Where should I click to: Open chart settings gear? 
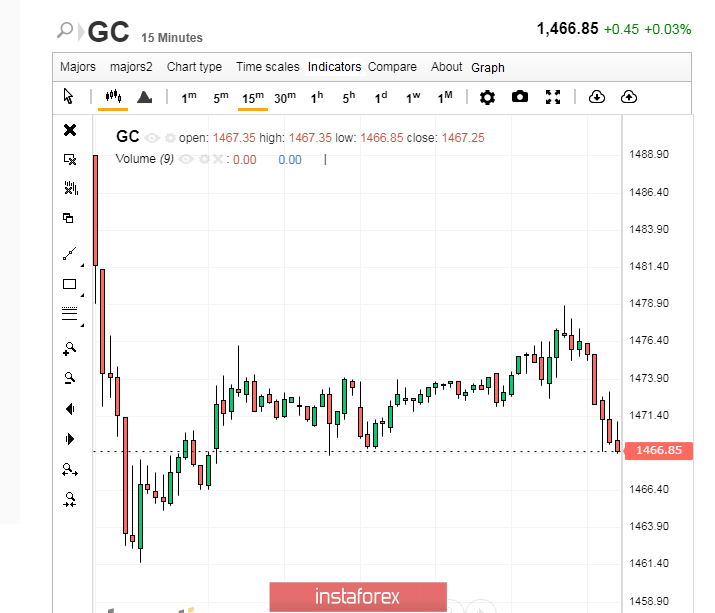487,97
